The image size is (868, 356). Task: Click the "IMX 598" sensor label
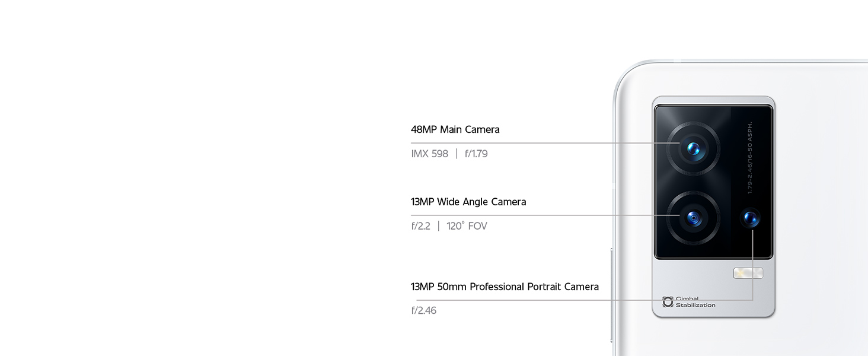pyautogui.click(x=429, y=154)
